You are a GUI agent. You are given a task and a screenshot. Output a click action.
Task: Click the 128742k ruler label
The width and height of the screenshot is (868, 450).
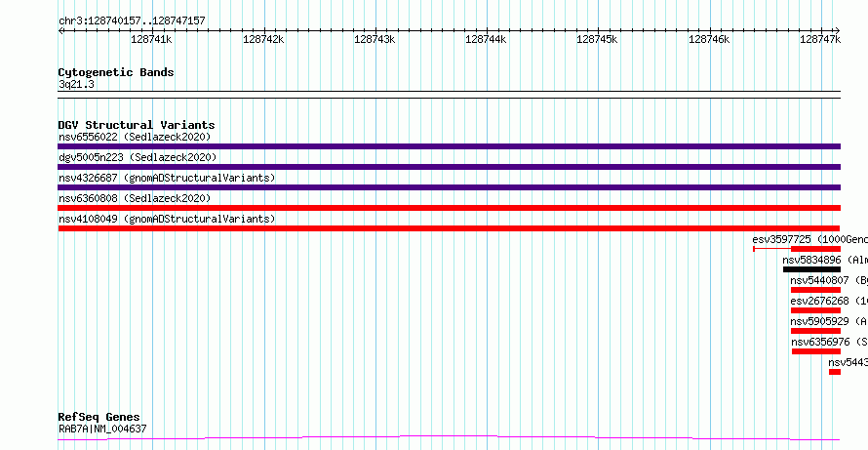(x=263, y=39)
